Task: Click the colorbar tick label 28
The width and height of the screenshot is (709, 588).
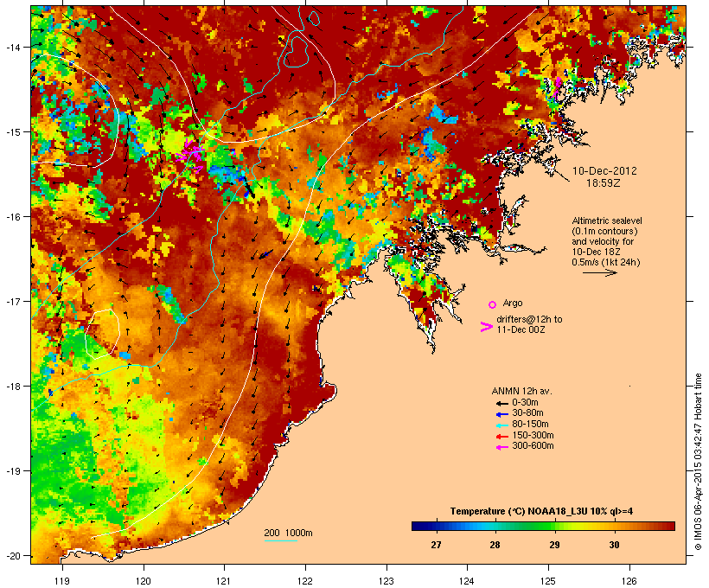Action: [x=495, y=545]
